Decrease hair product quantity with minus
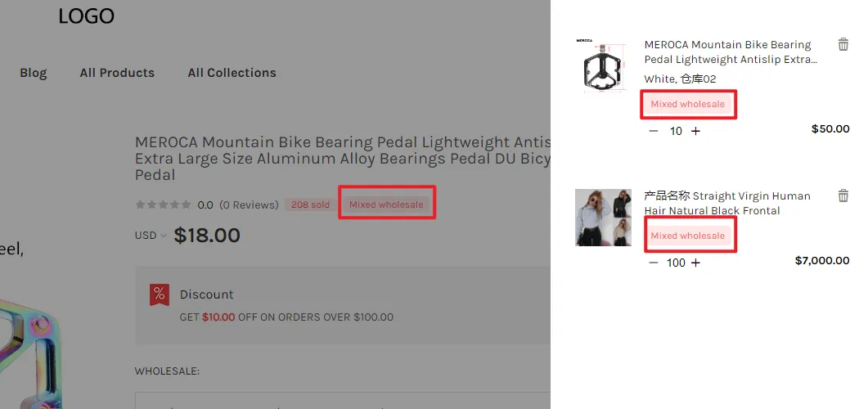 (653, 263)
